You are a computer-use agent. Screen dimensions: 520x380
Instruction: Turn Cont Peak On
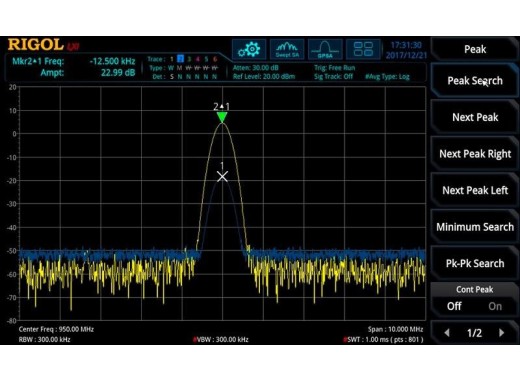coord(495,306)
